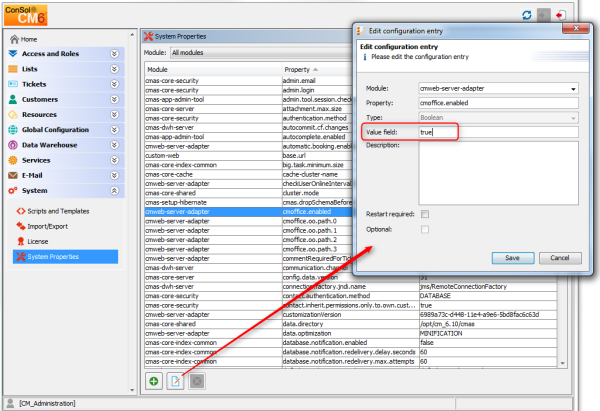Toggle the Optional checkbox
The image size is (600, 411).
click(425, 229)
